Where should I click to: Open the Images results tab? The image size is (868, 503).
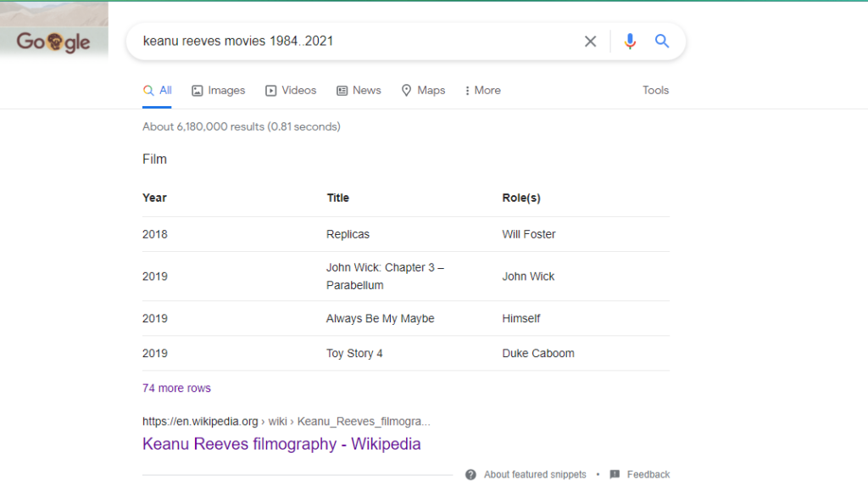coord(218,91)
